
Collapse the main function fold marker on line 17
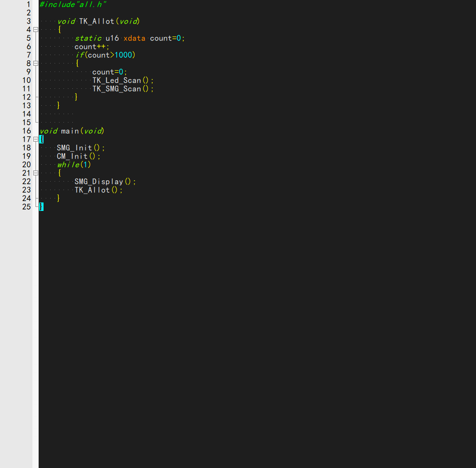click(36, 139)
